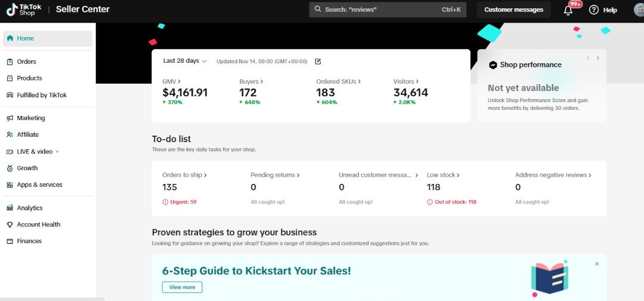Click the TikTok Shop logo
This screenshot has height=301, width=644.
[23, 10]
